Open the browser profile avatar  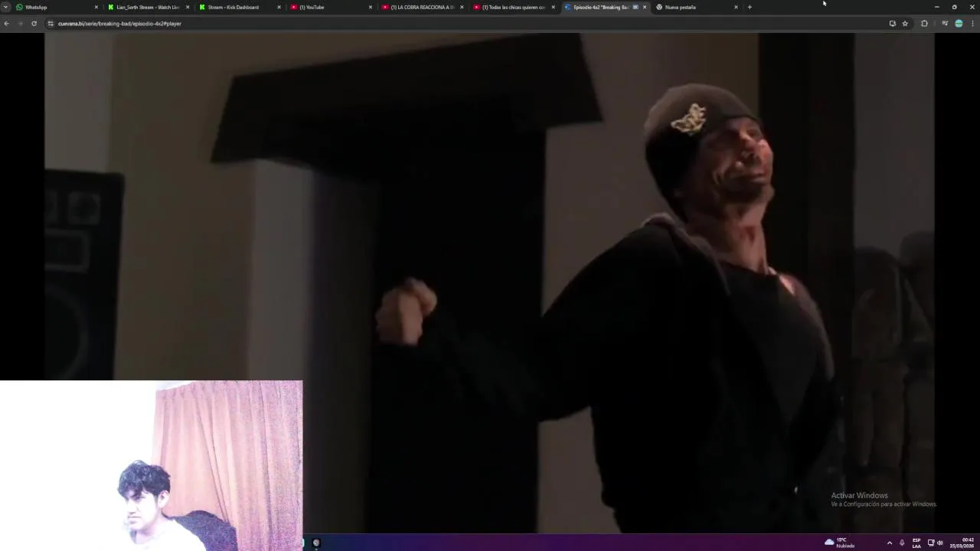pos(959,24)
